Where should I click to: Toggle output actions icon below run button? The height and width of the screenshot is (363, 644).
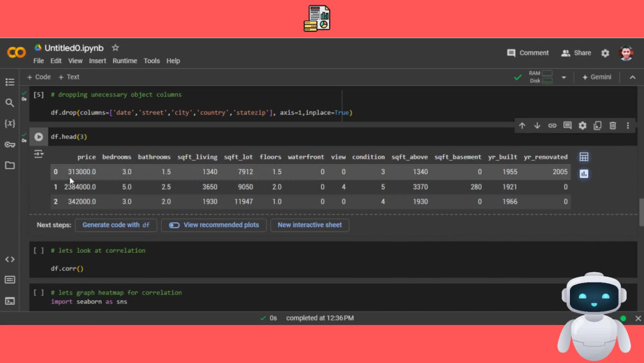coord(39,154)
